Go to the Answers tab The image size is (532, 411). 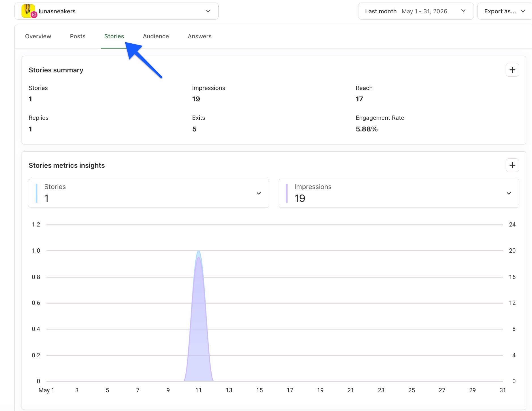pos(200,36)
